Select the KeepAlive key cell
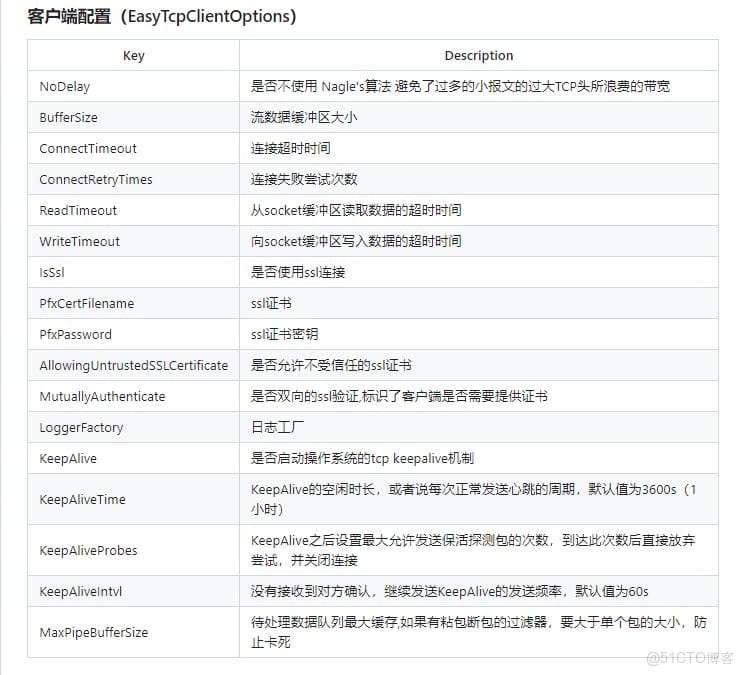Image resolution: width=744 pixels, height=675 pixels. (133, 458)
